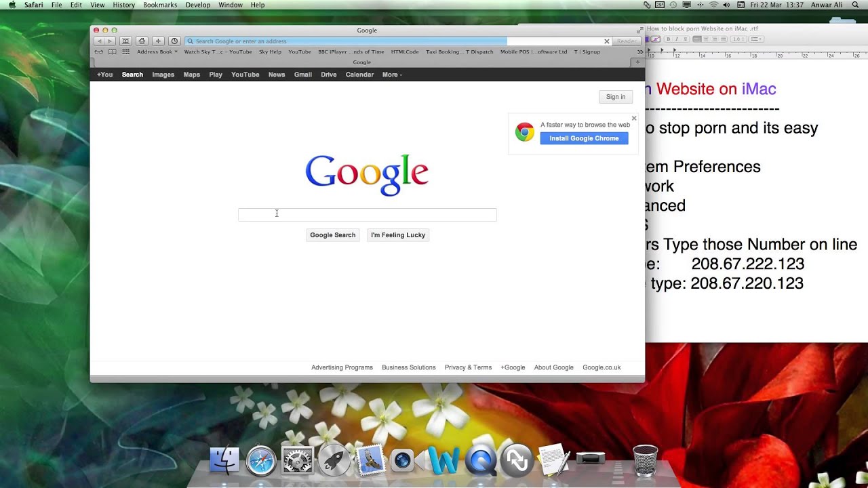
Task: Toggle italic in TextEdit toolbar
Action: coord(677,39)
